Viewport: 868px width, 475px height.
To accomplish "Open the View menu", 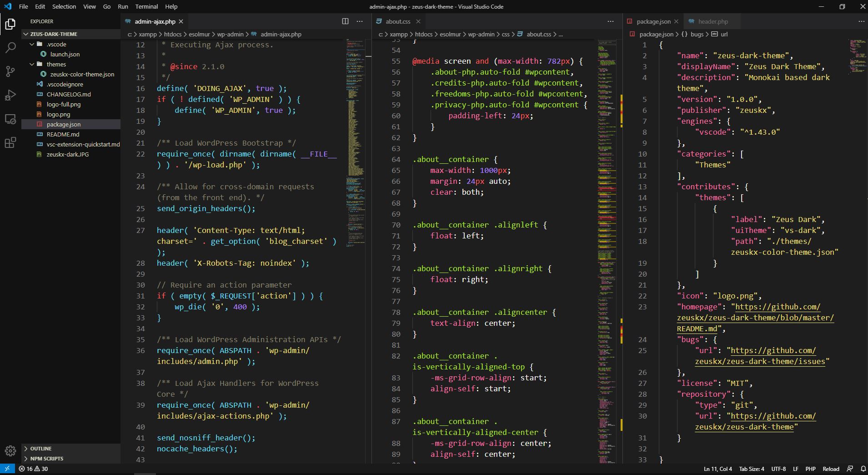I will tap(90, 6).
